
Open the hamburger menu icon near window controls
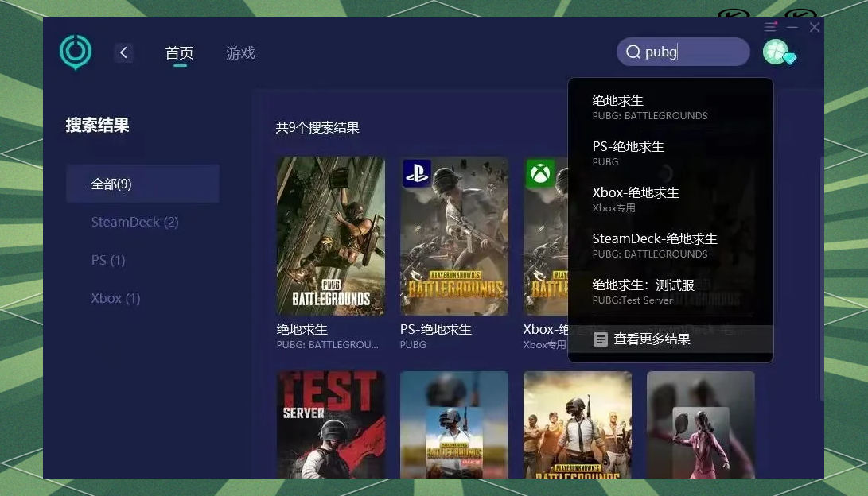[x=770, y=26]
